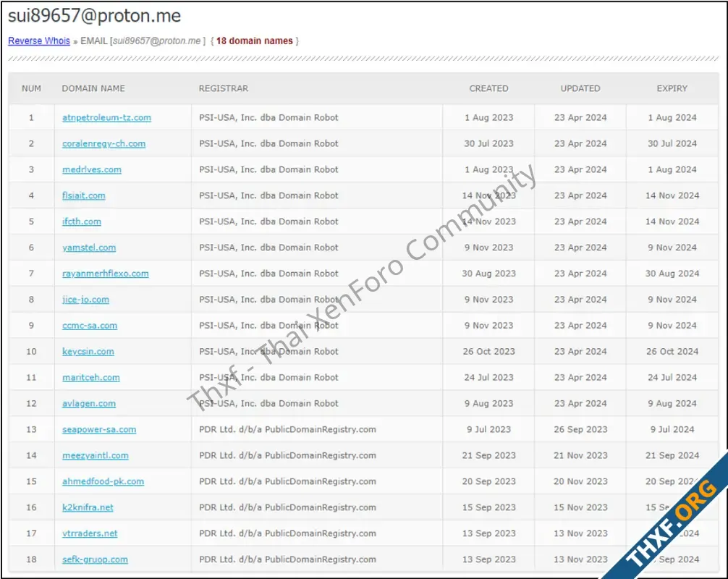Viewport: 728px width, 579px height.
Task: Click the UPDATED column header
Action: click(580, 88)
